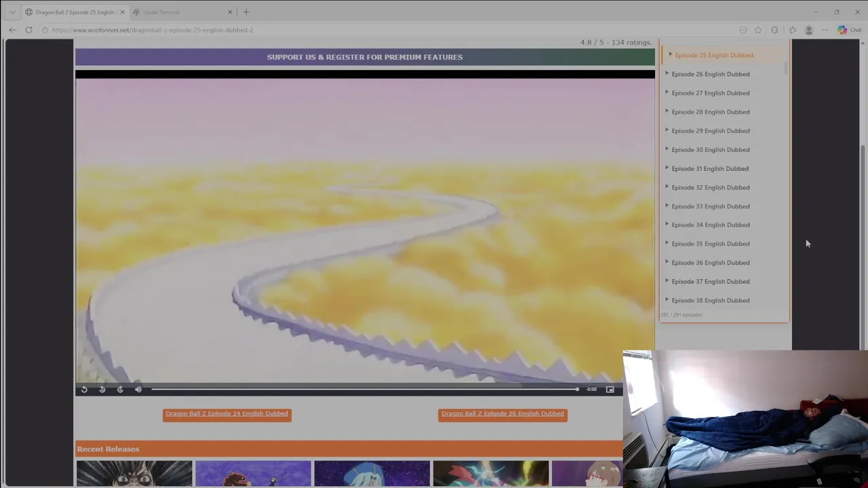Mute the video with the speaker icon

pos(138,389)
